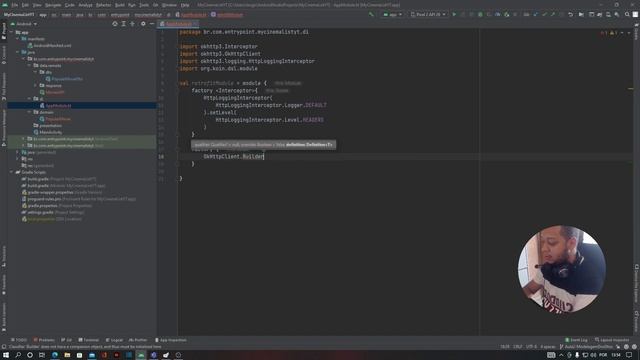Open the Refactor menu

tap(103, 5)
